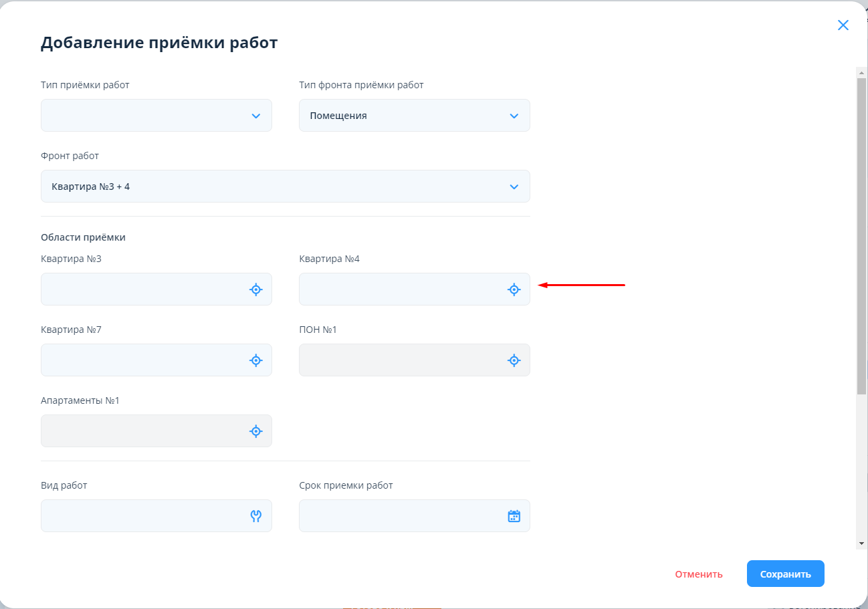
Task: Click target icon in Апартаменты №1 field
Action: click(255, 431)
